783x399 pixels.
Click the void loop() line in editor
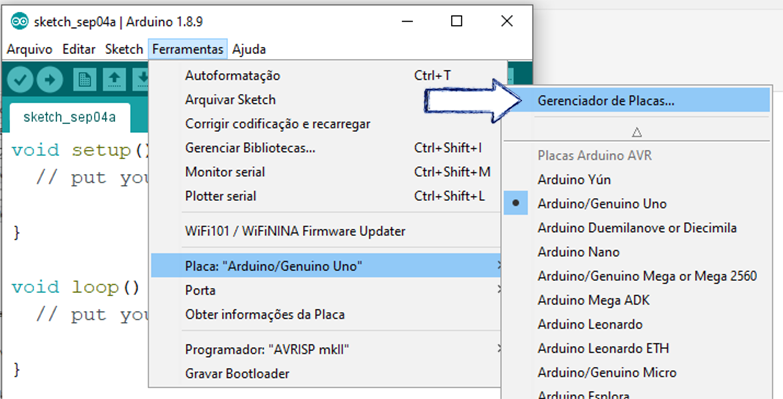point(76,288)
